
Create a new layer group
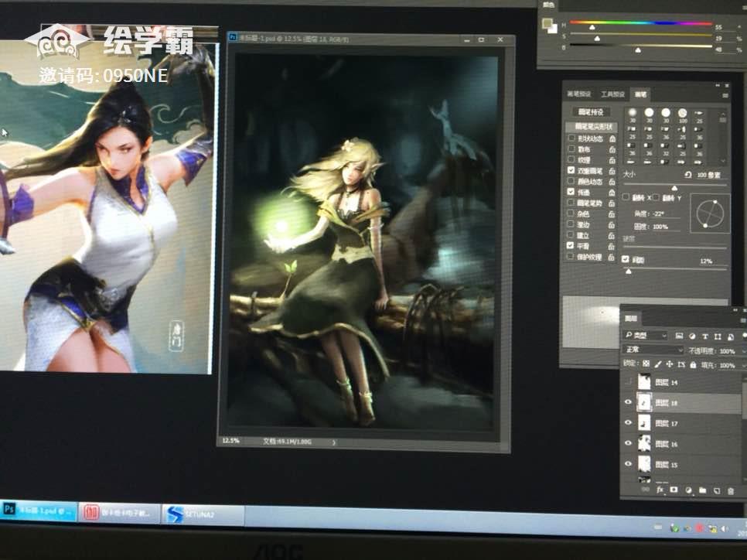pos(702,490)
